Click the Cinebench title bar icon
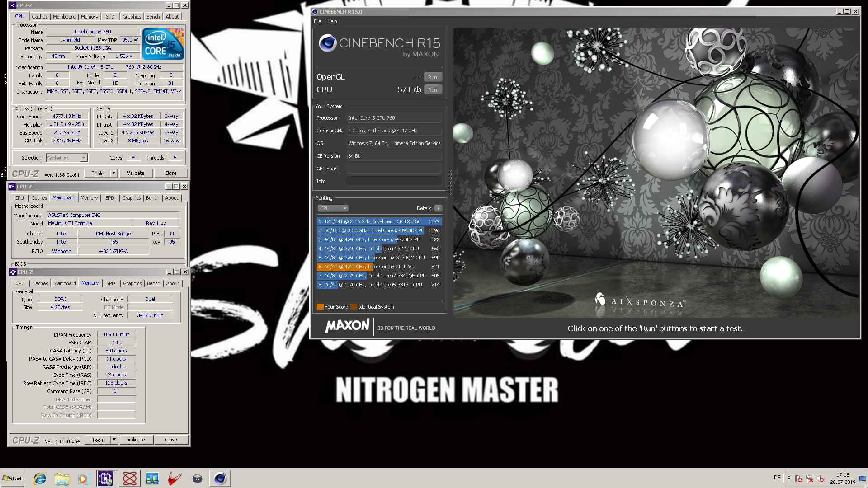 [x=315, y=12]
